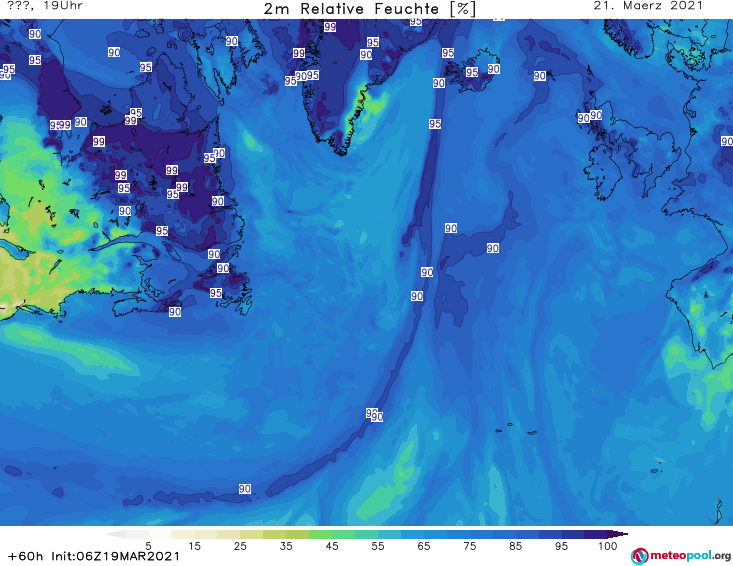Image resolution: width=733 pixels, height=566 pixels.
Task: Click the colorbar label '100'
Action: point(608,546)
